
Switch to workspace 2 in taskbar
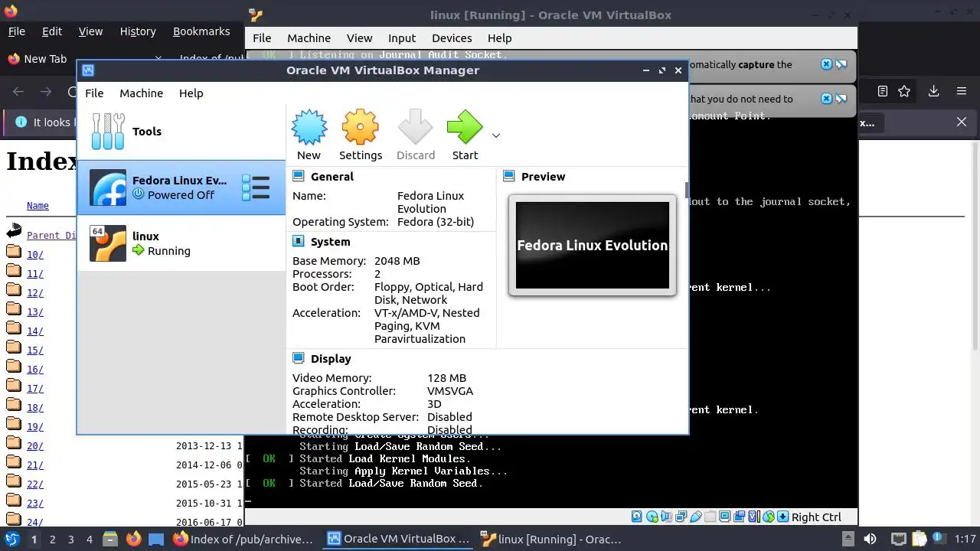[52, 540]
